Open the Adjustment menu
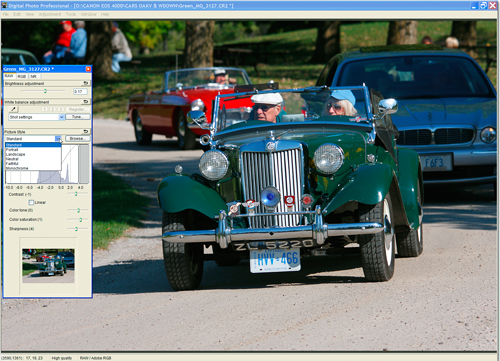Screen dimensions: 500x361 click(50, 14)
